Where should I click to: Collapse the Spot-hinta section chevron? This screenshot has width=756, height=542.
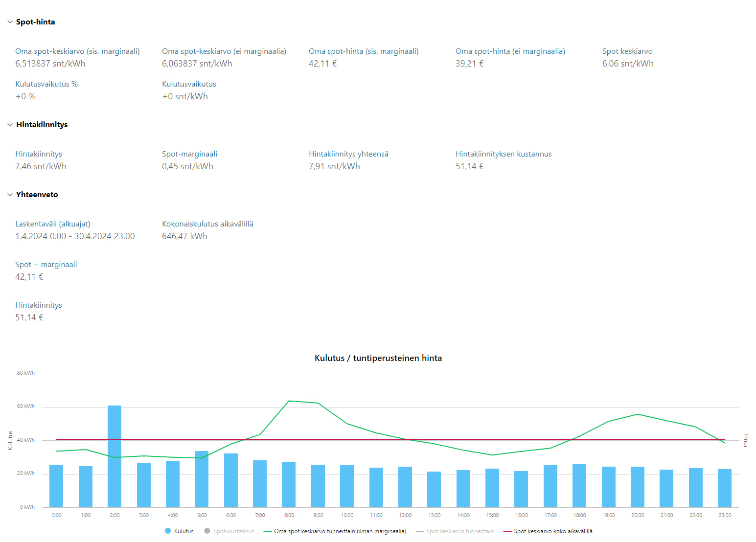pos(10,22)
